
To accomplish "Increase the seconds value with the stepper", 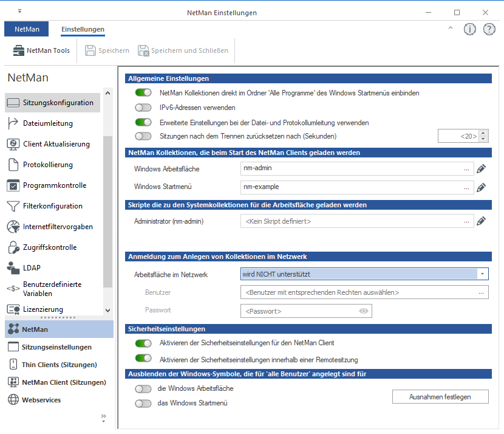I will [x=482, y=133].
